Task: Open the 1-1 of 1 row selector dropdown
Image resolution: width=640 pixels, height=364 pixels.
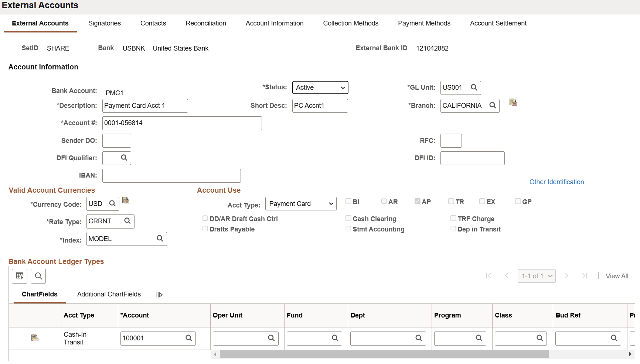Action: [537, 276]
